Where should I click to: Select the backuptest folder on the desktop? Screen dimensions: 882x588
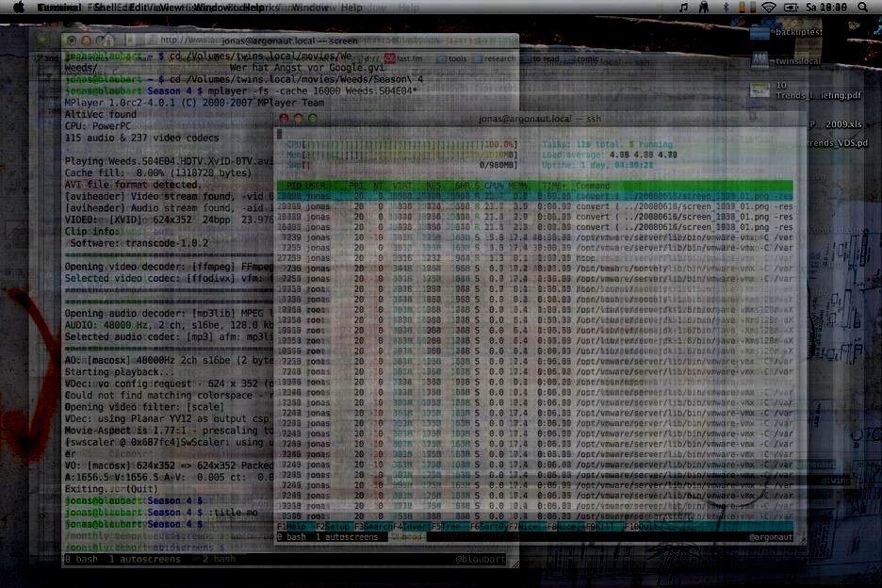(x=759, y=31)
